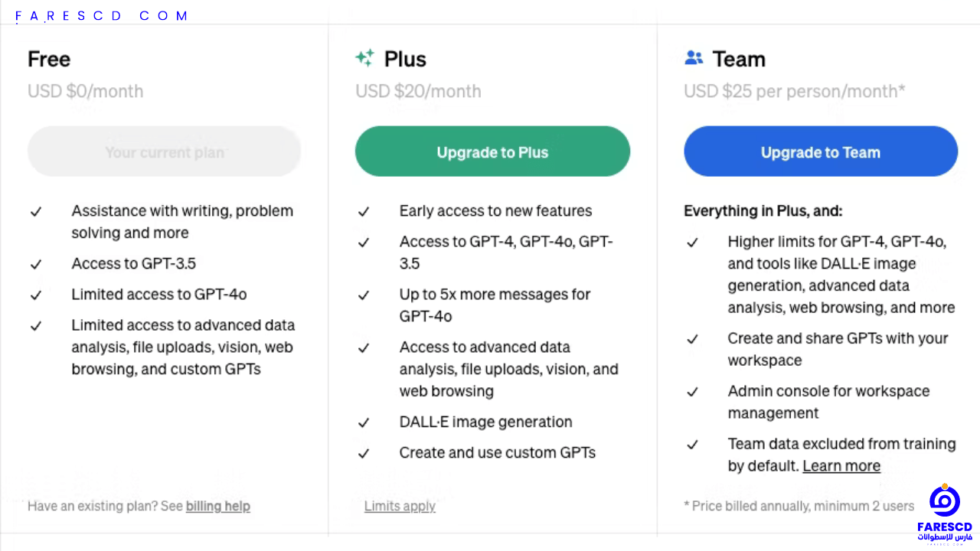This screenshot has width=980, height=551.
Task: Select the Plus plan heading
Action: tap(405, 59)
